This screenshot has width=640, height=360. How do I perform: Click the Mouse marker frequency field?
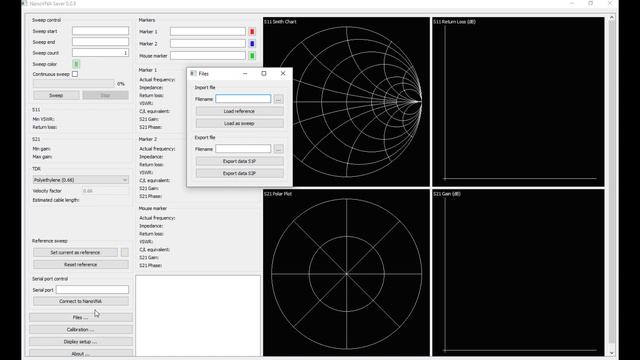click(x=208, y=56)
